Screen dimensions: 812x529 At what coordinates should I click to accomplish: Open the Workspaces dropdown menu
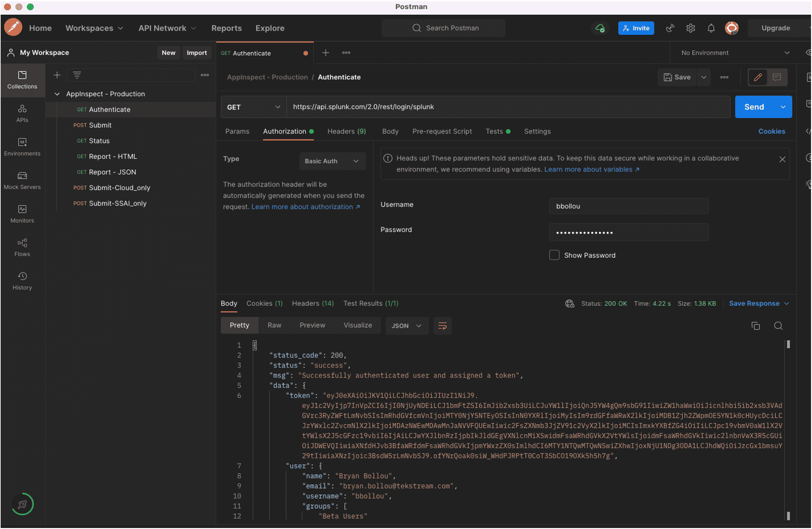(x=94, y=28)
